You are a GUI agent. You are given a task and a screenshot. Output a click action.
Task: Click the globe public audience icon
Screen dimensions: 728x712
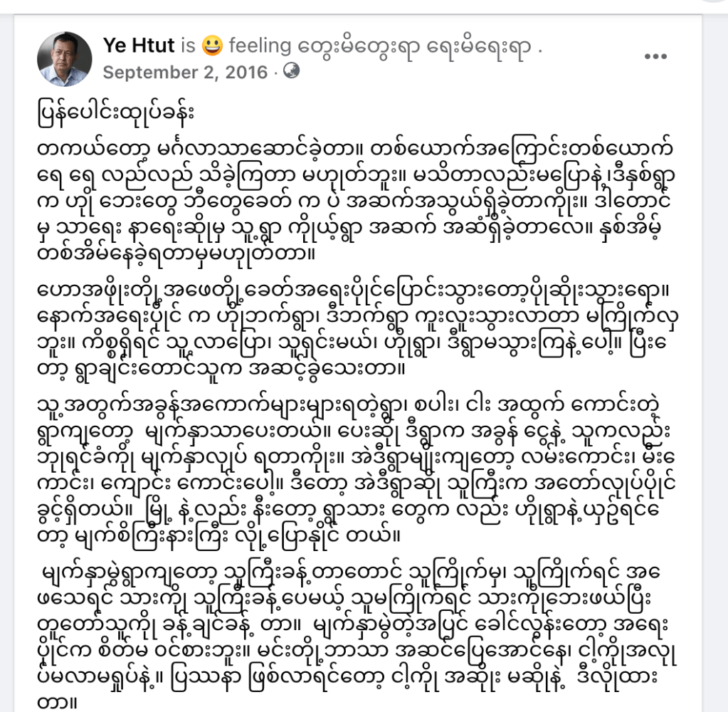[292, 71]
